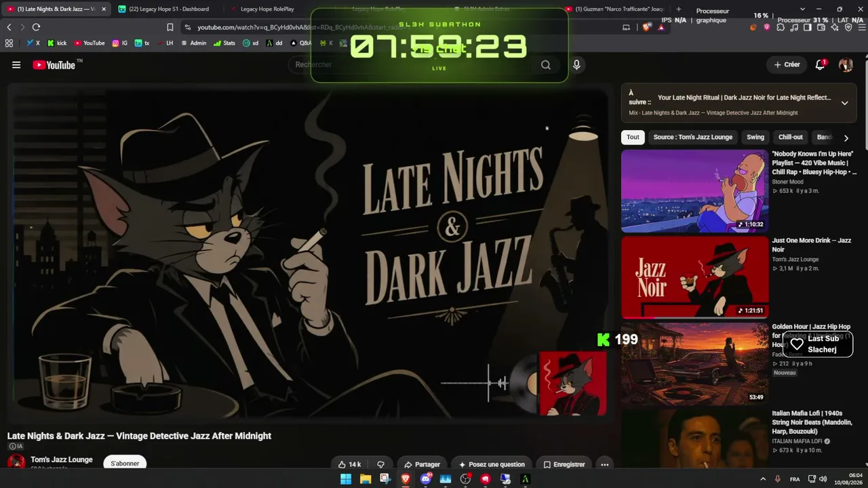Open the YouTube account avatar menu
This screenshot has width=868, height=488.
pyautogui.click(x=846, y=64)
